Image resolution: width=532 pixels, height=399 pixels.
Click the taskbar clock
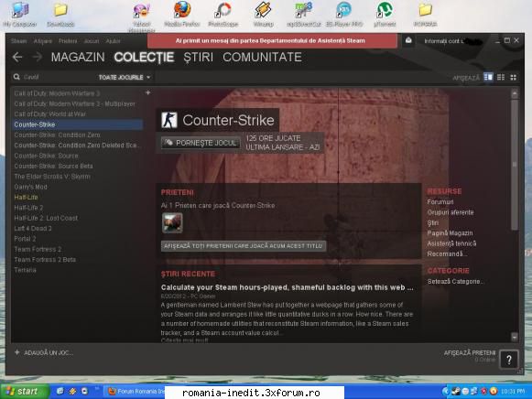tap(513, 392)
